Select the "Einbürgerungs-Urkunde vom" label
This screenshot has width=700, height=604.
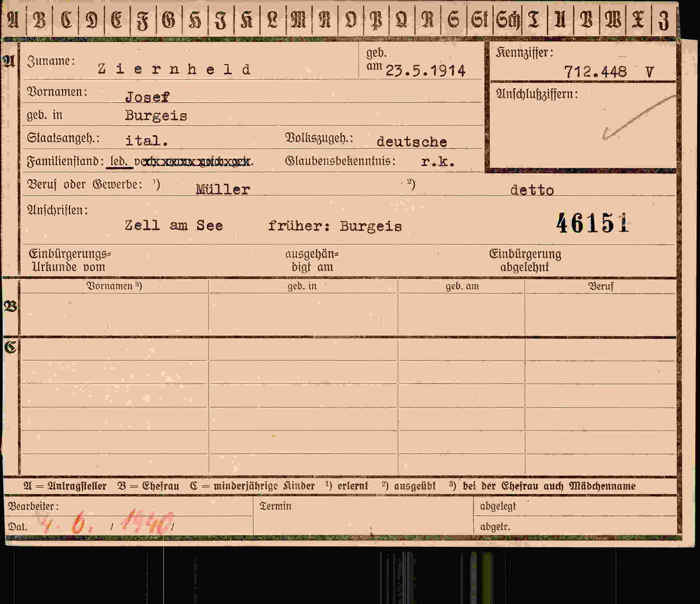(70, 260)
